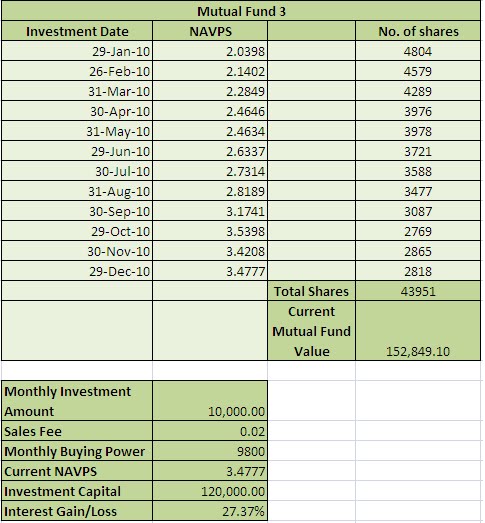Screen dimensions: 485x523
Task: Select gain value 27.37%
Action: click(210, 511)
